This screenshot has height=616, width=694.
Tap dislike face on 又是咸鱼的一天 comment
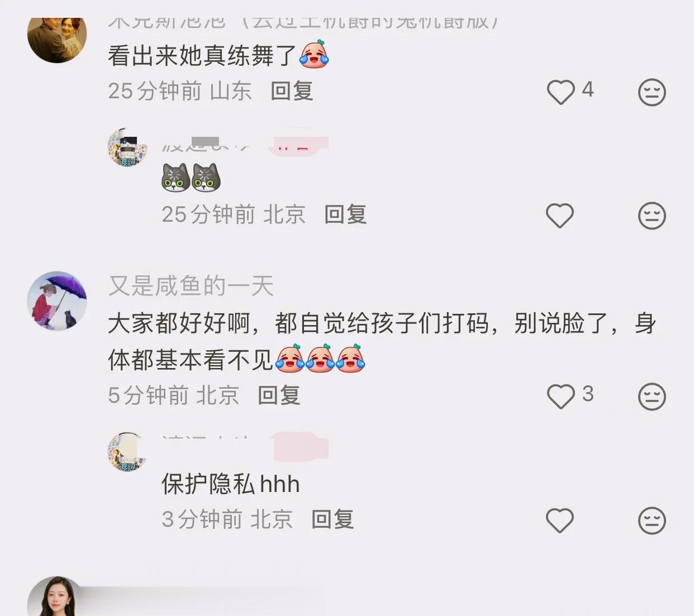click(x=652, y=397)
